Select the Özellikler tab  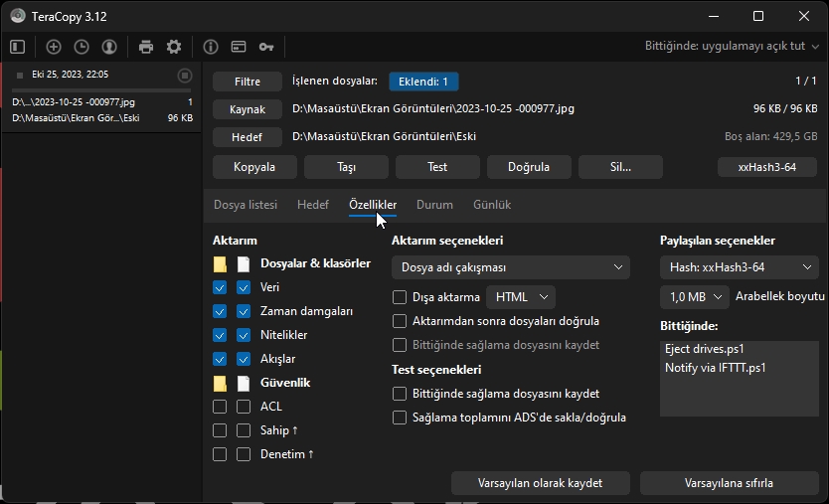373,205
